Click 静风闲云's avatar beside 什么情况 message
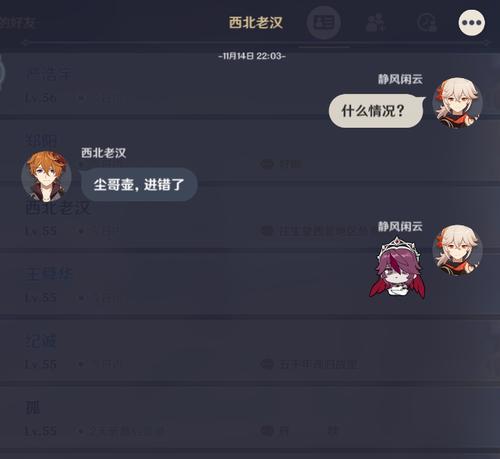Screen dimensions: 500x459 [457, 103]
